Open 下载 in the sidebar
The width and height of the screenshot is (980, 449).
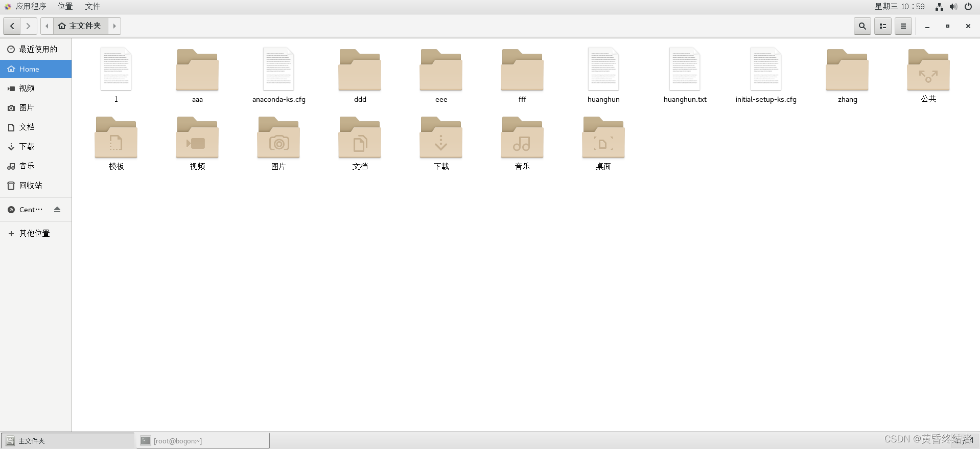click(36, 147)
